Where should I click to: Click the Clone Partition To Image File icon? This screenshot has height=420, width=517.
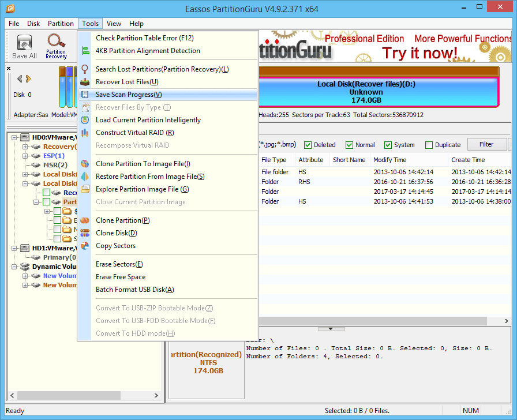pyautogui.click(x=85, y=164)
